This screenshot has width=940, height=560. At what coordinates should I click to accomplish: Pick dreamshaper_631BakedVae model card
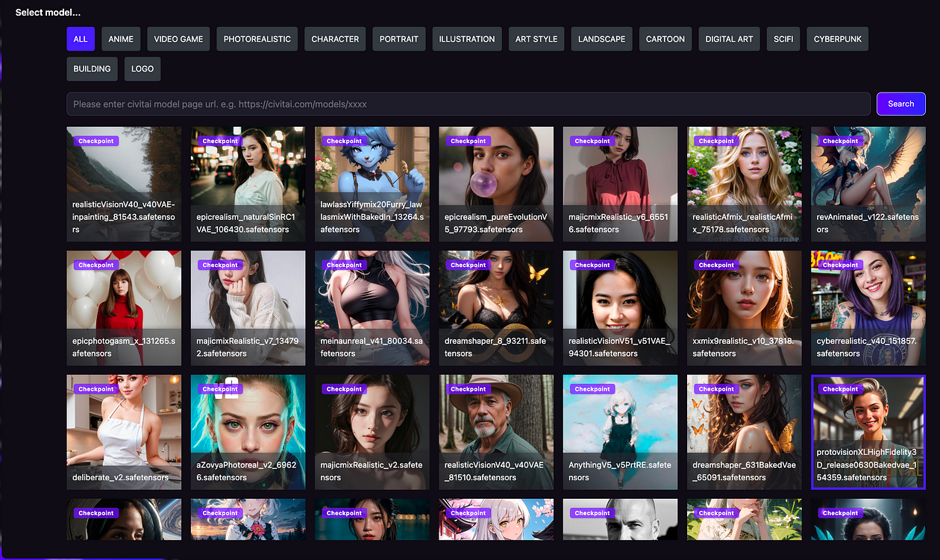tap(745, 432)
